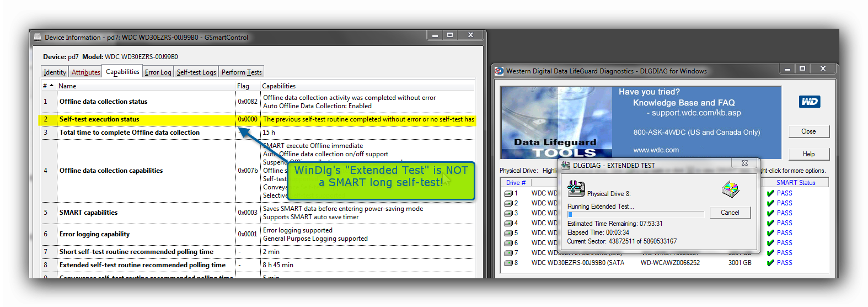The height and width of the screenshot is (307, 868).
Task: Select Total time to complete Offline data collection
Action: click(258, 133)
